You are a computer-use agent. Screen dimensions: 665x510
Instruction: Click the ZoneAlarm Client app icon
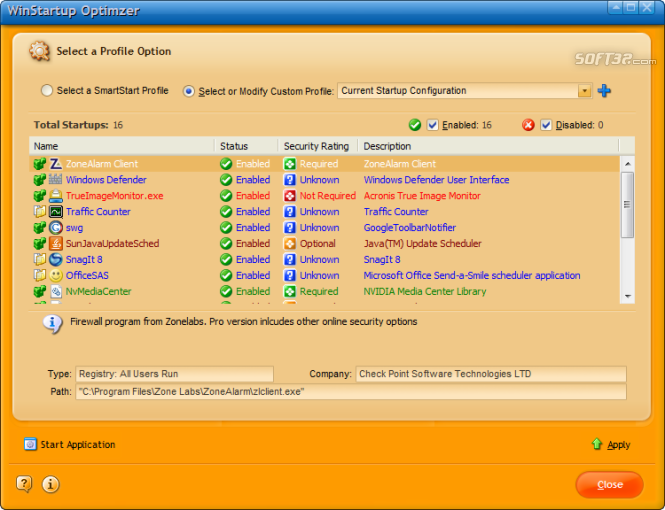pos(56,164)
